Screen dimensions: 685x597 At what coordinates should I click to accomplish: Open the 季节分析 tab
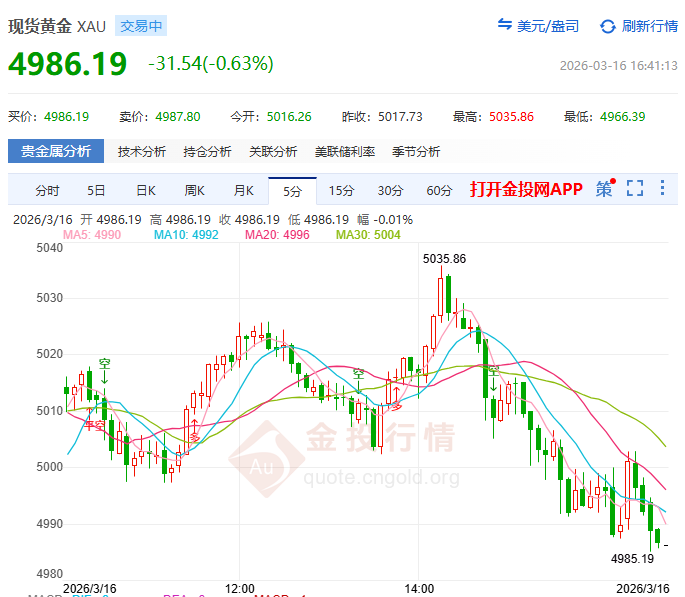click(416, 152)
